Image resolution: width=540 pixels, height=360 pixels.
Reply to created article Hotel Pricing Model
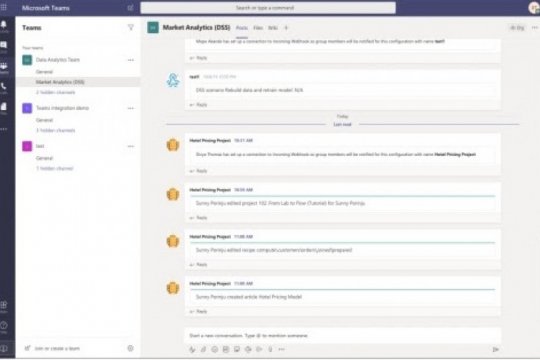(x=198, y=311)
